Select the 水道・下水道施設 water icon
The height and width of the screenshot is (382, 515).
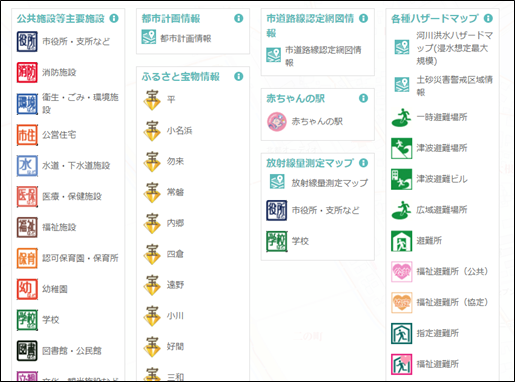click(x=27, y=165)
